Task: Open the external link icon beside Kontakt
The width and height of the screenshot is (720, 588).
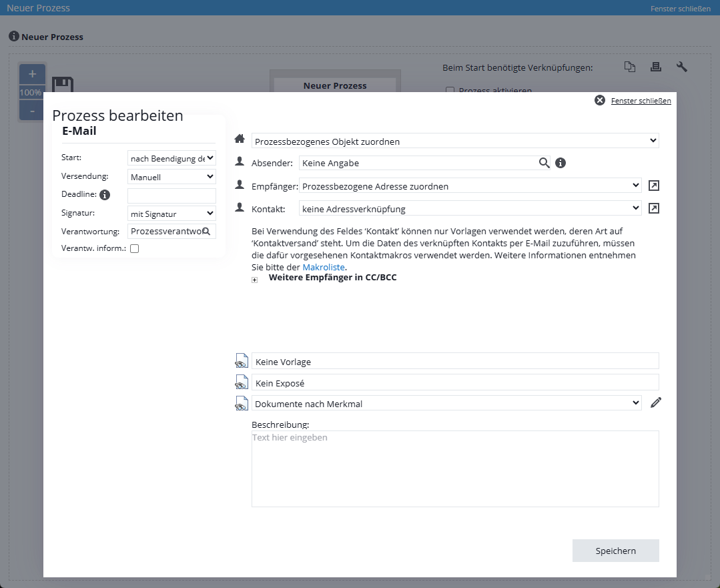Action: point(654,209)
